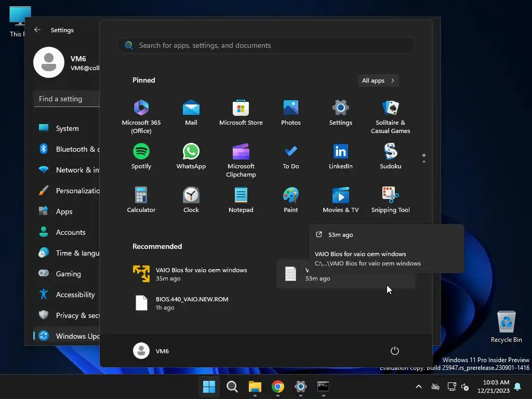Image resolution: width=532 pixels, height=399 pixels.
Task: Click the muted volume tray icon
Action: [x=465, y=387]
